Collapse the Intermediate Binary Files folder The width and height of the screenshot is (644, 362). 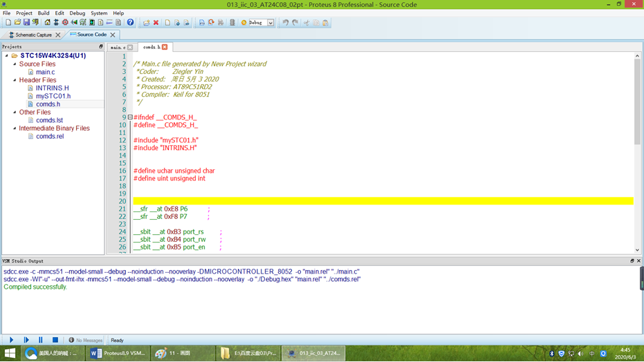(x=15, y=128)
